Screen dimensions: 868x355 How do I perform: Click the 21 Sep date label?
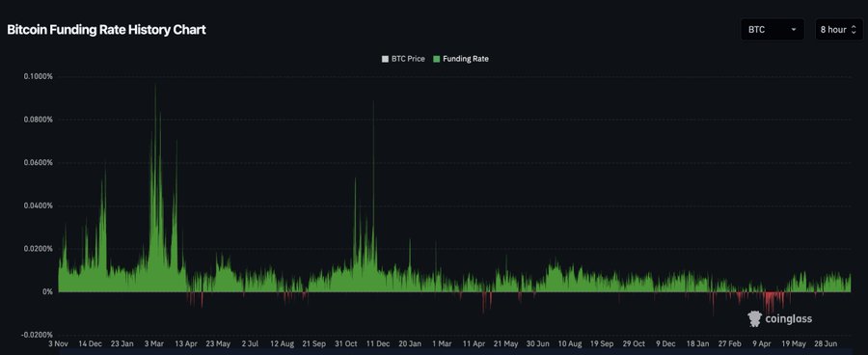(313, 344)
